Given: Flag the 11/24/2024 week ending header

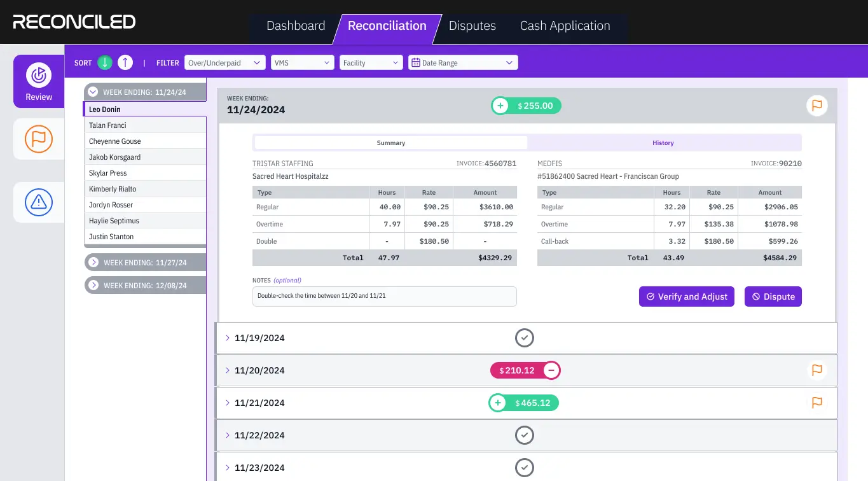Looking at the screenshot, I should click(x=817, y=105).
